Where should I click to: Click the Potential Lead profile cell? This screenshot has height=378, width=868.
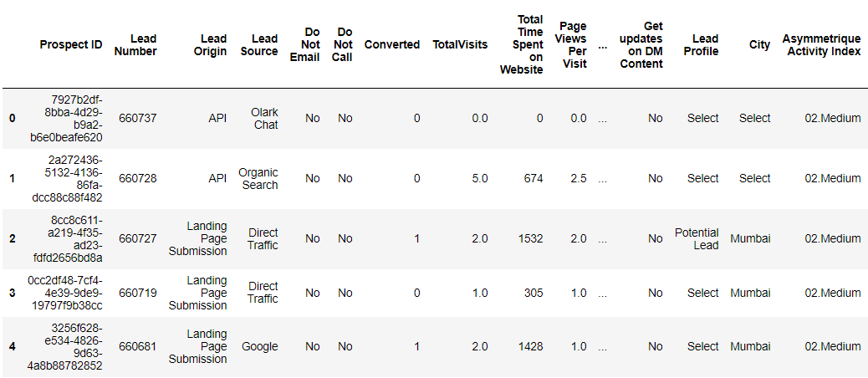697,238
